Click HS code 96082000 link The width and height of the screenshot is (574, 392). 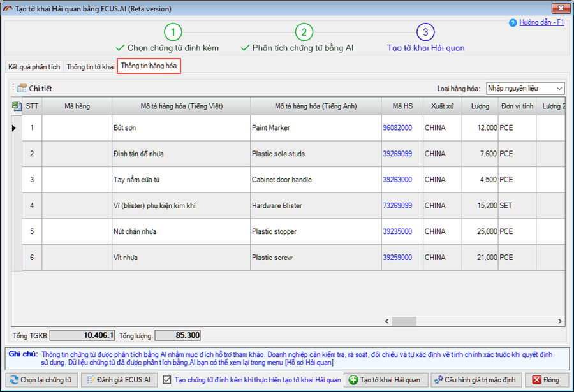click(x=397, y=127)
